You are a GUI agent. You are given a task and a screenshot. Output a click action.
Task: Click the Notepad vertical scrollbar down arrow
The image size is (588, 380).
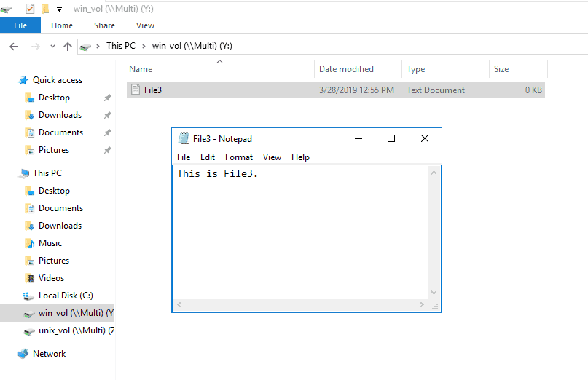[435, 293]
